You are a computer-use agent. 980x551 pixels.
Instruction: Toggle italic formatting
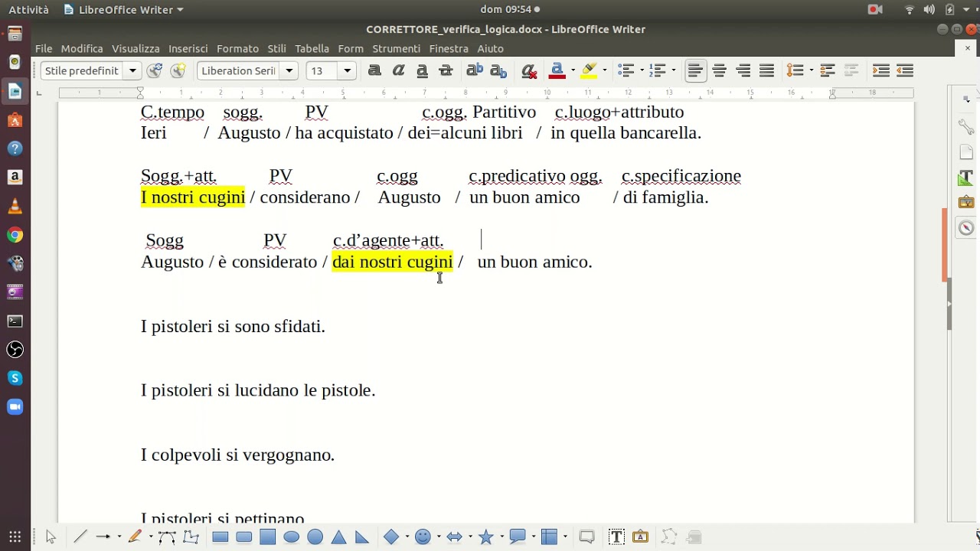(x=398, y=70)
